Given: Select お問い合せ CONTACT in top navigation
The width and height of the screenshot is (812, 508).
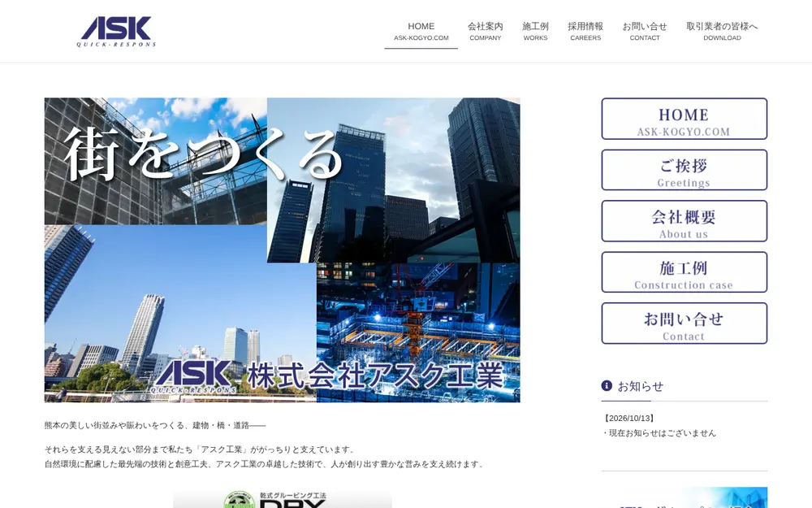Looking at the screenshot, I should tap(645, 31).
